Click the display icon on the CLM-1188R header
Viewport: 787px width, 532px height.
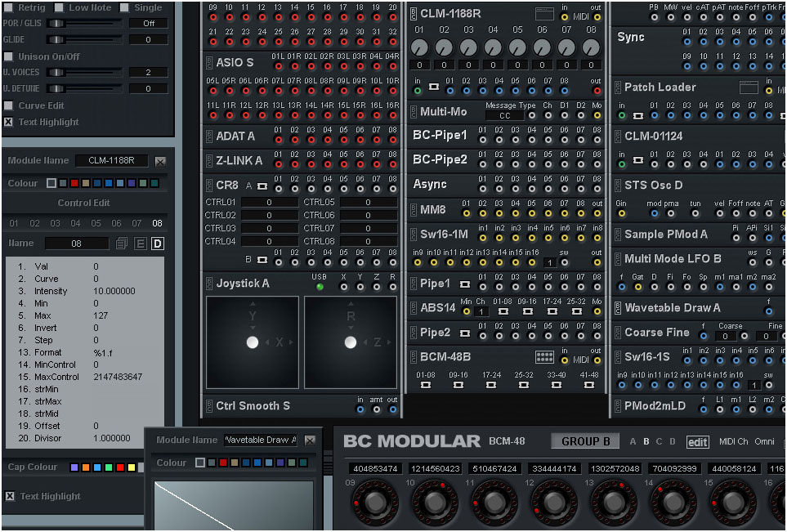(x=545, y=12)
